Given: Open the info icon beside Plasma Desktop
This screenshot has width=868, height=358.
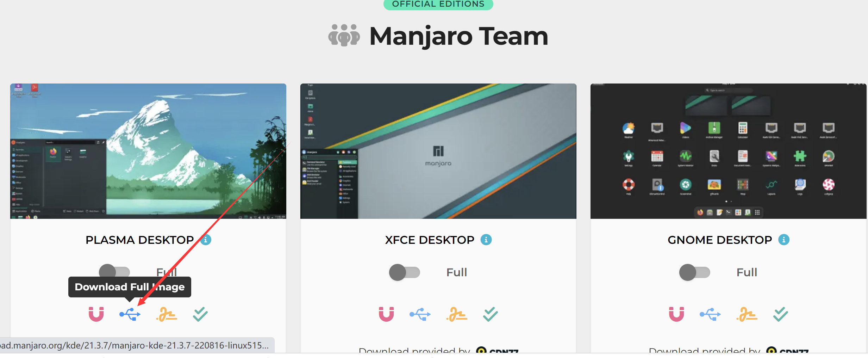Looking at the screenshot, I should pyautogui.click(x=206, y=240).
